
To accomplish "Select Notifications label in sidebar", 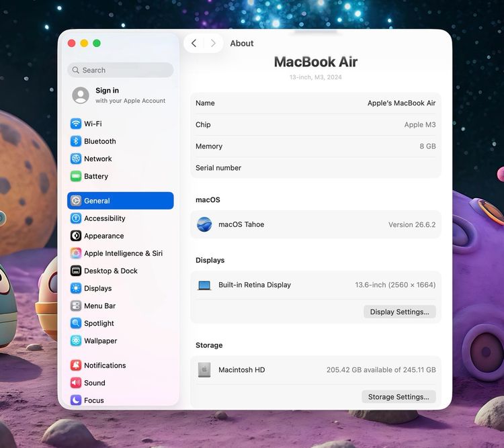I will pos(105,365).
